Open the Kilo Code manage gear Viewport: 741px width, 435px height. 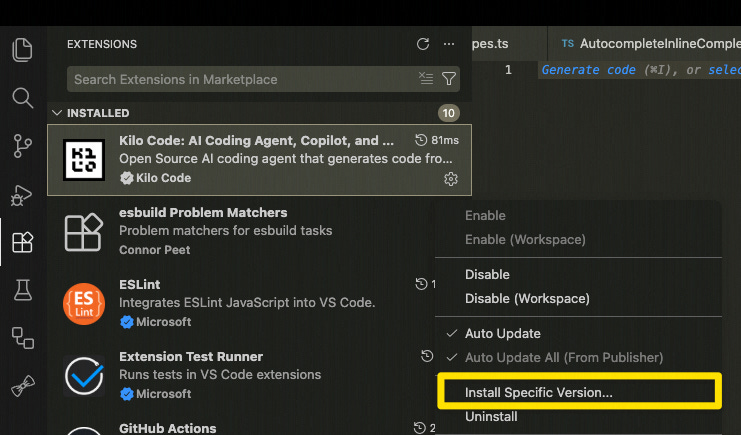(451, 179)
